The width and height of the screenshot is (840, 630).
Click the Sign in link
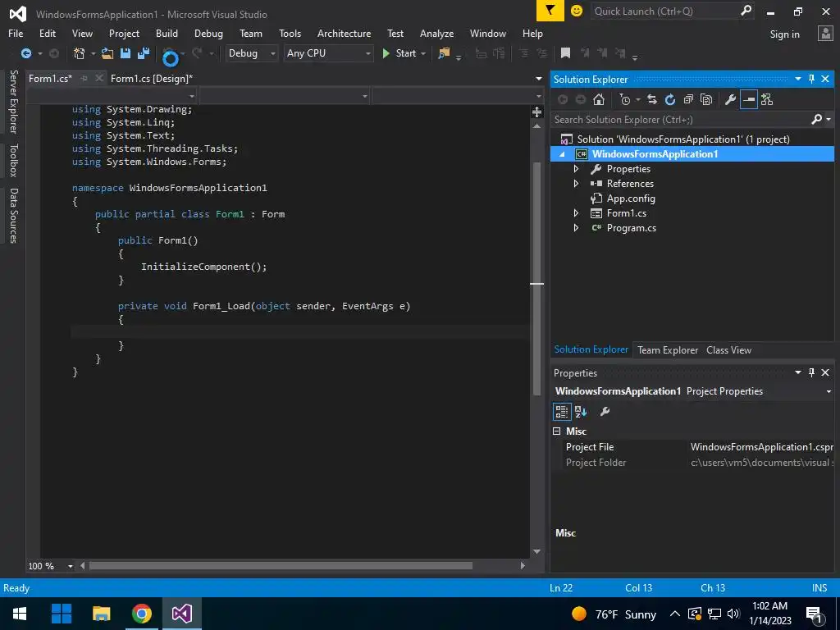coord(784,34)
